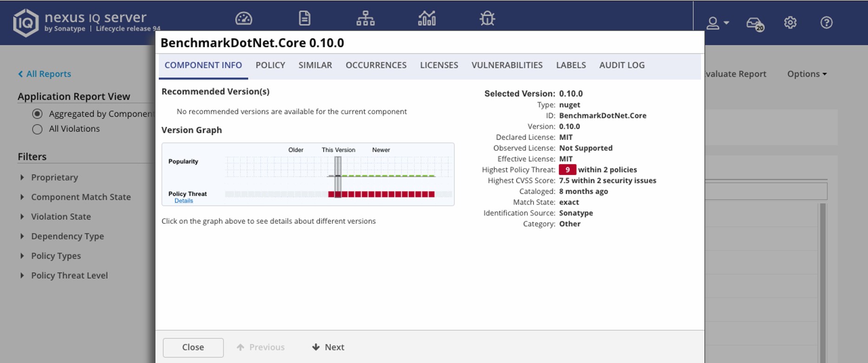Open the organization hierarchy icon
The height and width of the screenshot is (363, 868).
pos(365,19)
